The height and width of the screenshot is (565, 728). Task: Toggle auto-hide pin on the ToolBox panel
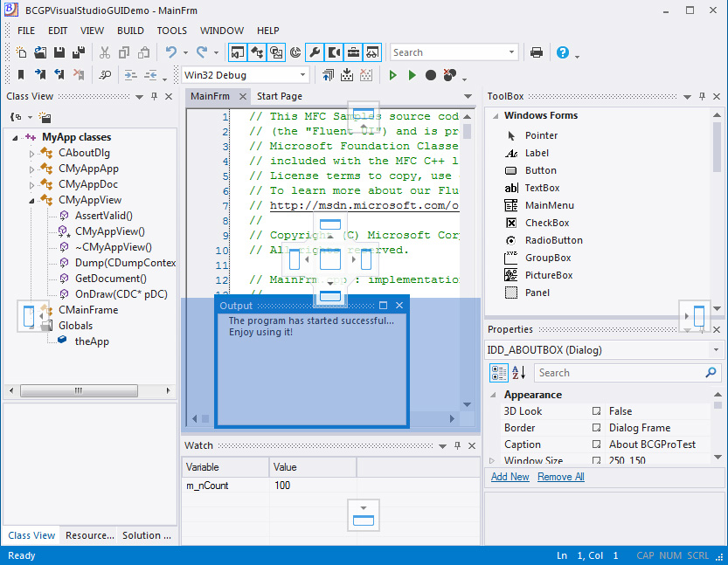coord(702,95)
